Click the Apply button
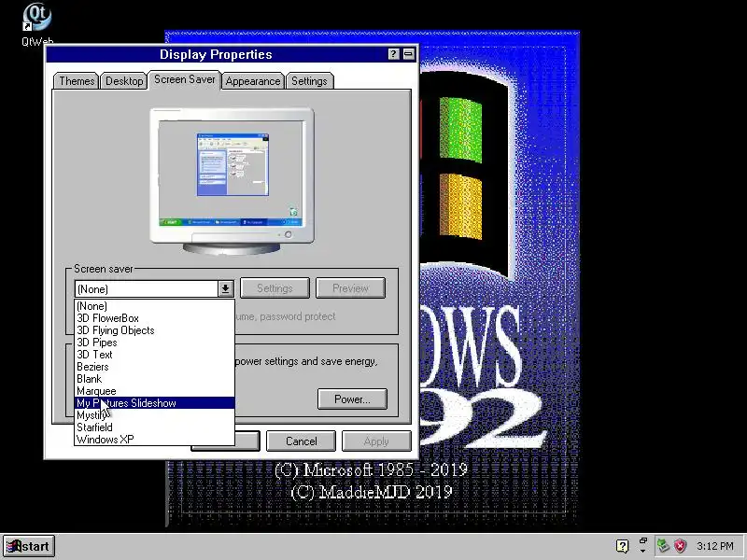 tap(376, 441)
